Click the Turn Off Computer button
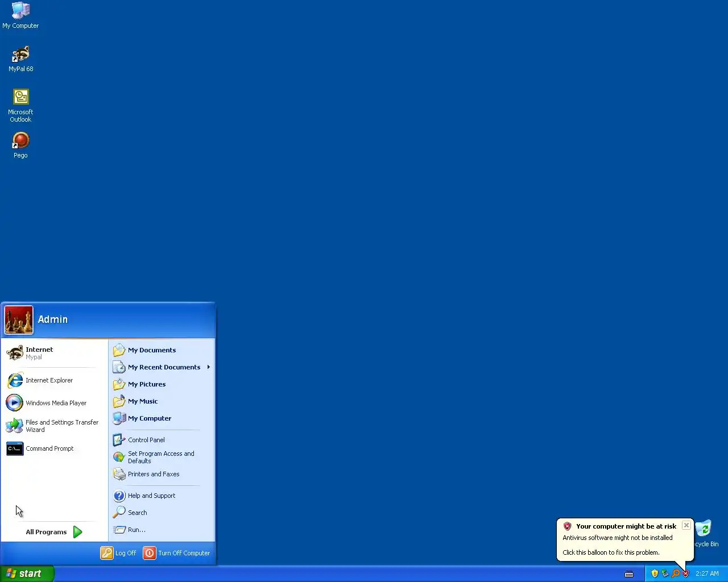 (x=177, y=553)
